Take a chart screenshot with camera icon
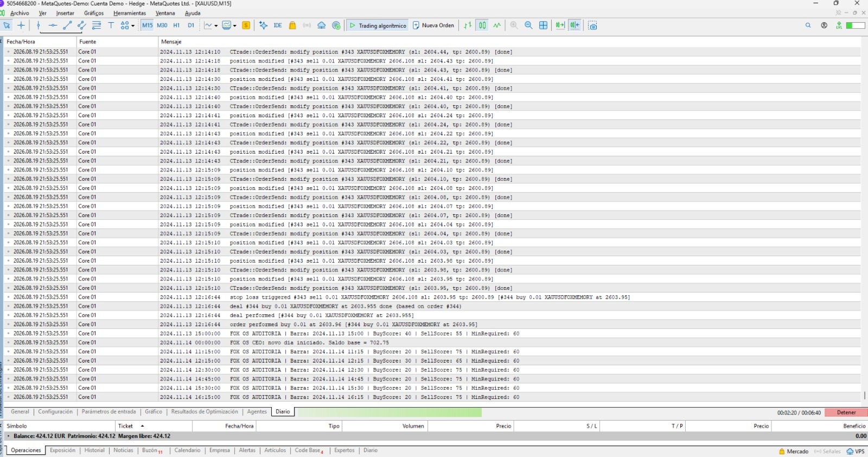The width and height of the screenshot is (868, 457). [592, 25]
